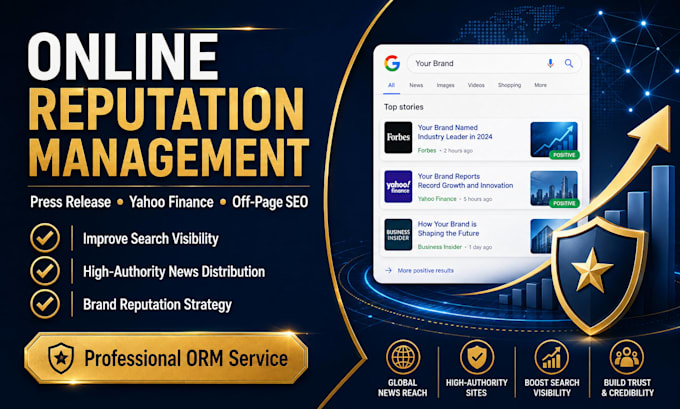Click the 'Off-Page SEO' text

(270, 202)
